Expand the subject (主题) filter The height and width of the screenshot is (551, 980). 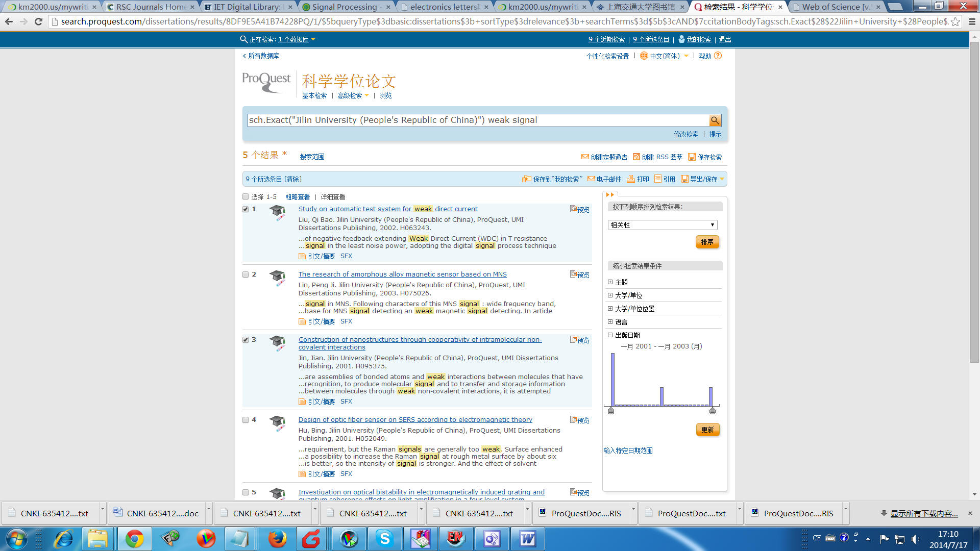point(610,282)
